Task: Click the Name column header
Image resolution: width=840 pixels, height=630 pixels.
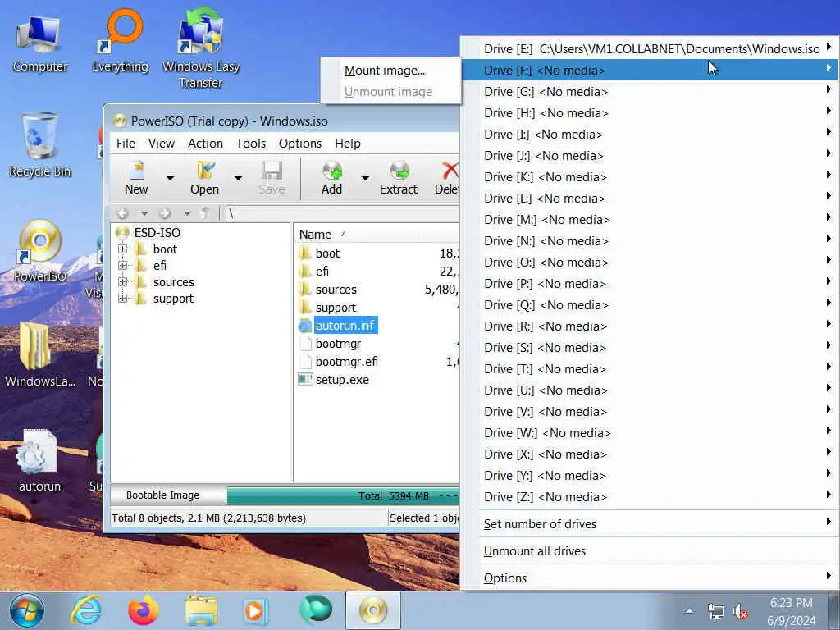Action: tap(356, 234)
